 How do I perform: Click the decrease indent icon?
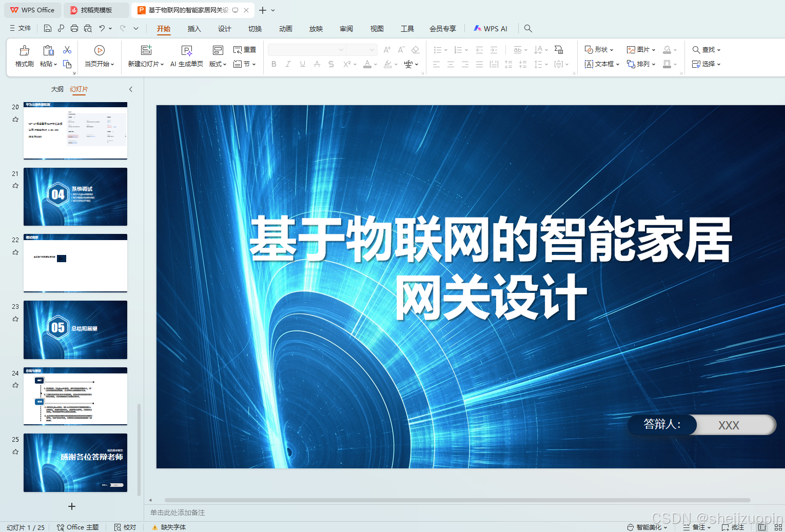tap(479, 50)
